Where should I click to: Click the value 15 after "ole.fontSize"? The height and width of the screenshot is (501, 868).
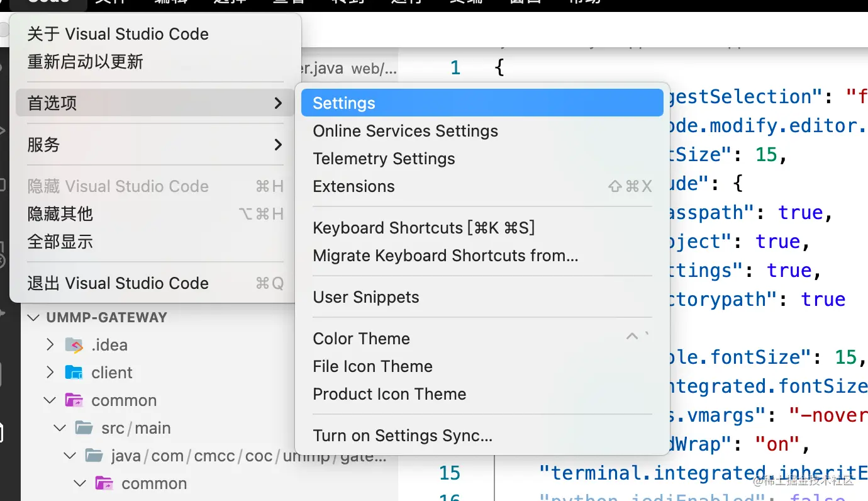(846, 357)
